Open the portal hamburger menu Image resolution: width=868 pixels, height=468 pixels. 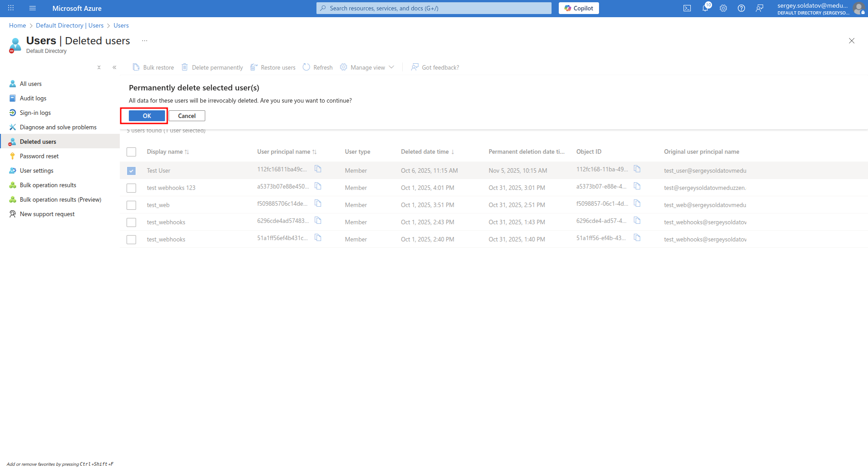[x=33, y=8]
